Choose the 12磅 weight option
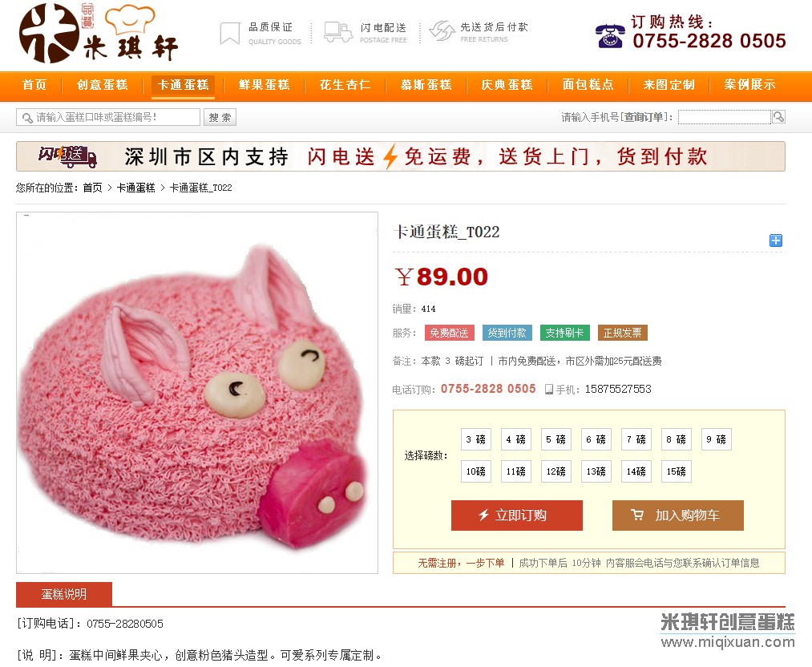The height and width of the screenshot is (667, 812). pos(556,471)
